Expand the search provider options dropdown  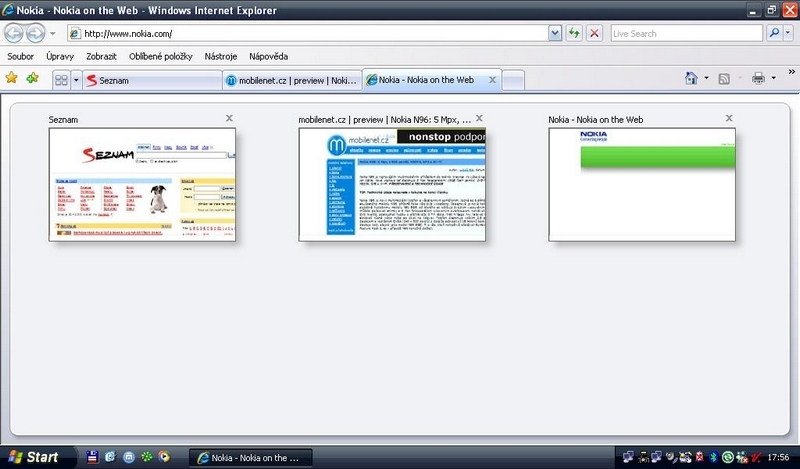coord(789,33)
